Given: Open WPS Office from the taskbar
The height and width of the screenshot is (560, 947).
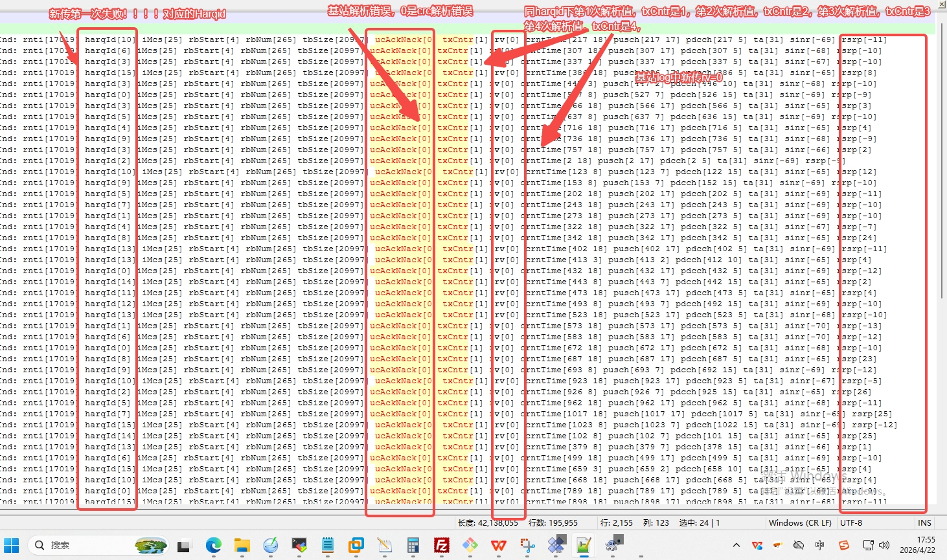Looking at the screenshot, I should pyautogui.click(x=499, y=545).
